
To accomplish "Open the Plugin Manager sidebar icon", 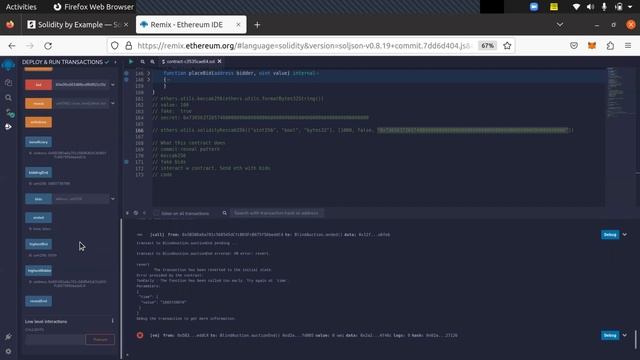I will [x=8, y=336].
